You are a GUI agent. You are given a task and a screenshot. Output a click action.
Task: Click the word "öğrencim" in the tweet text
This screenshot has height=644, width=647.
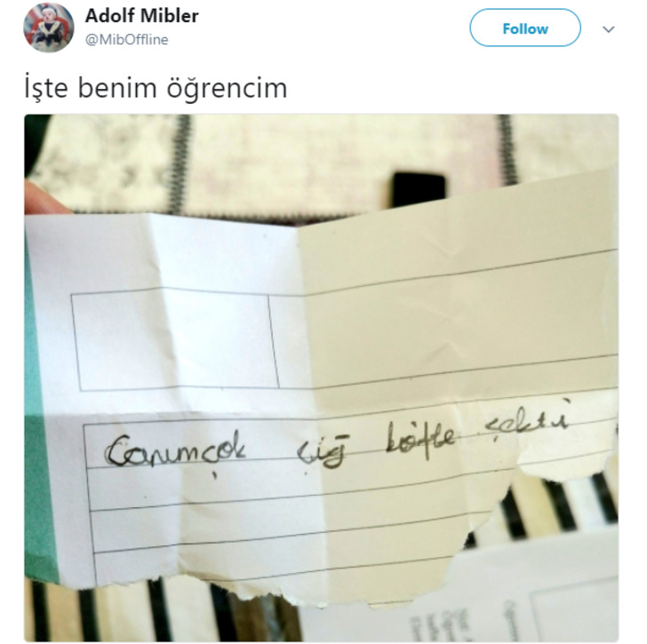click(227, 88)
